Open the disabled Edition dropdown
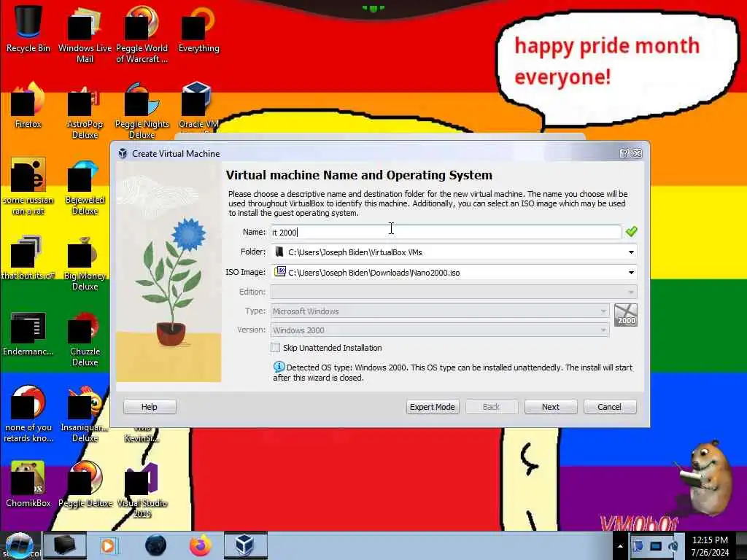This screenshot has width=747, height=560. click(454, 292)
